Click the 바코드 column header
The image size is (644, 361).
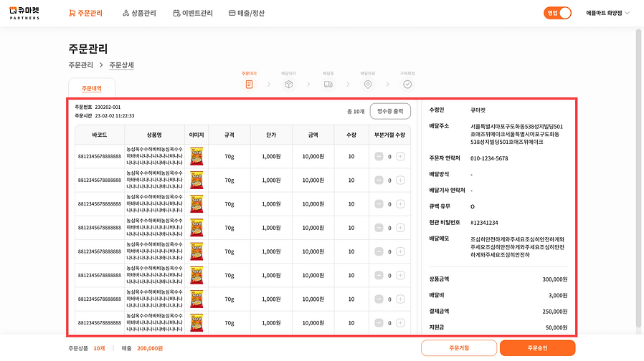[x=100, y=135]
